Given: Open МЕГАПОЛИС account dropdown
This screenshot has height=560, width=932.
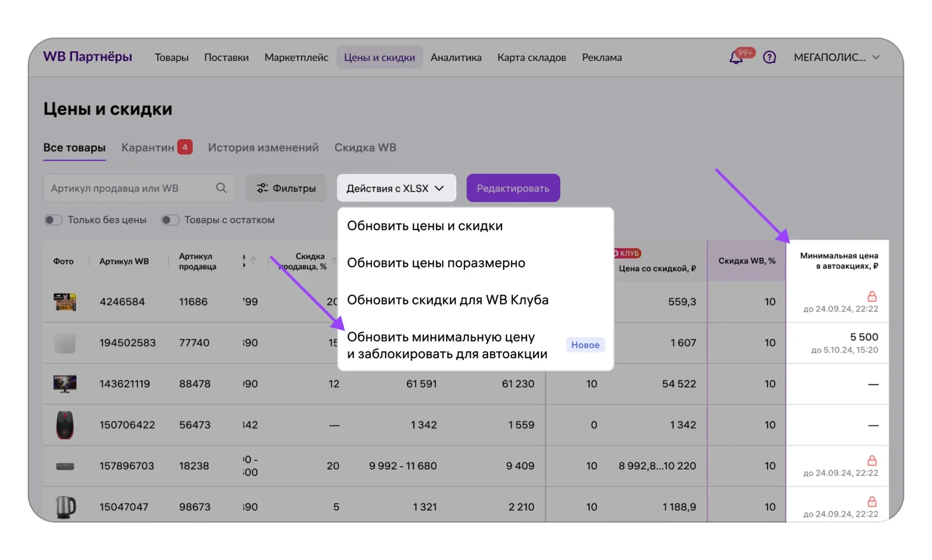Looking at the screenshot, I should (837, 57).
